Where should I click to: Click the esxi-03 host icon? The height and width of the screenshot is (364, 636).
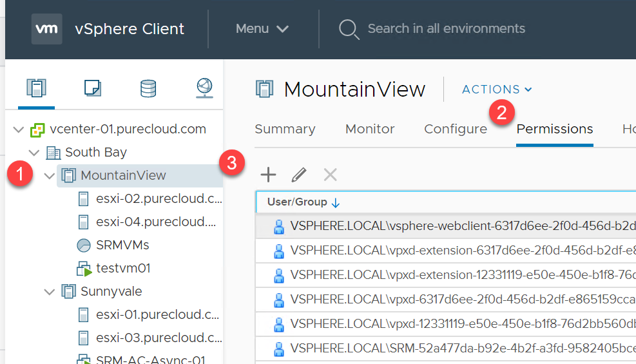pyautogui.click(x=83, y=338)
